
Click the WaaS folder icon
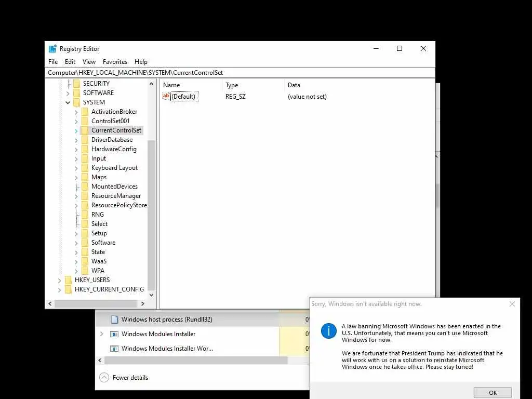coord(85,261)
